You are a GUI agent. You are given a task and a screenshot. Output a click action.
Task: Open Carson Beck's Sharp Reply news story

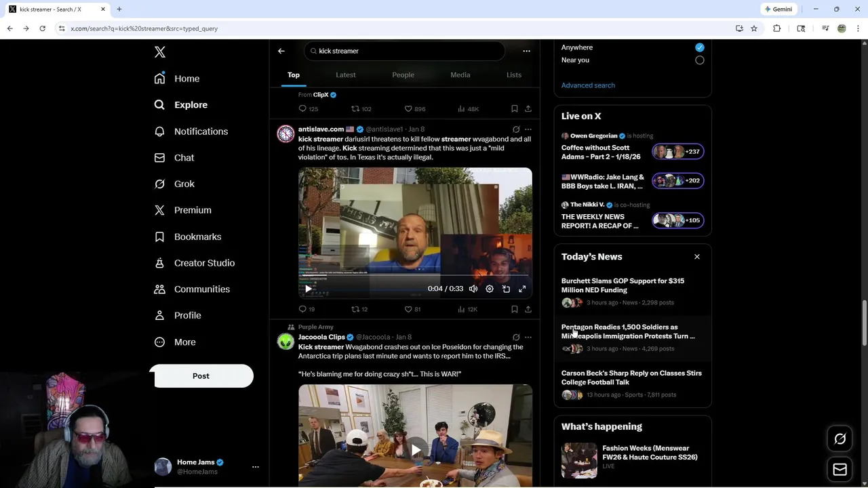coord(633,384)
